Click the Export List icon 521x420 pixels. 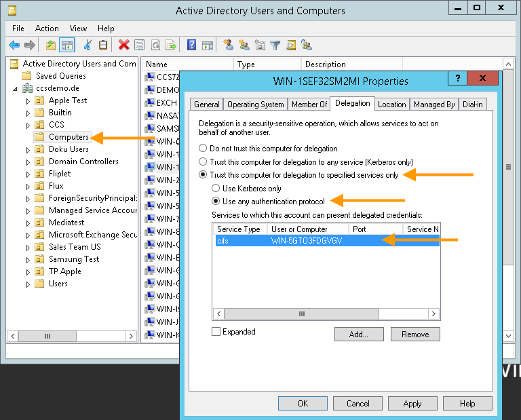tap(171, 45)
